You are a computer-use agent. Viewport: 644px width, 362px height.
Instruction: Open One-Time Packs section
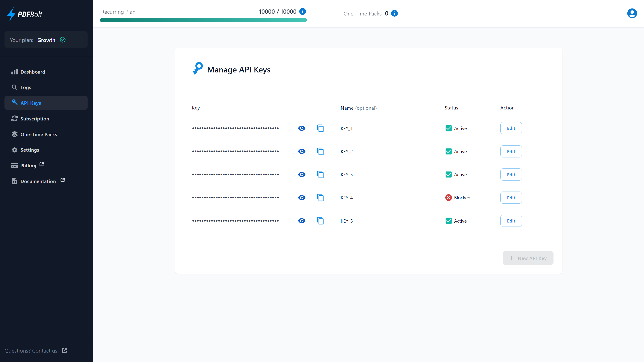point(39,134)
